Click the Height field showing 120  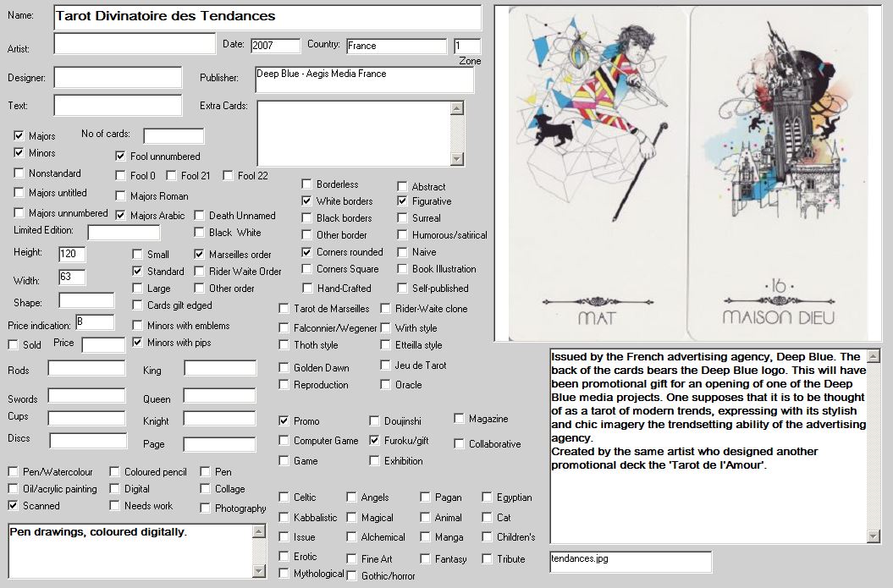pos(72,254)
